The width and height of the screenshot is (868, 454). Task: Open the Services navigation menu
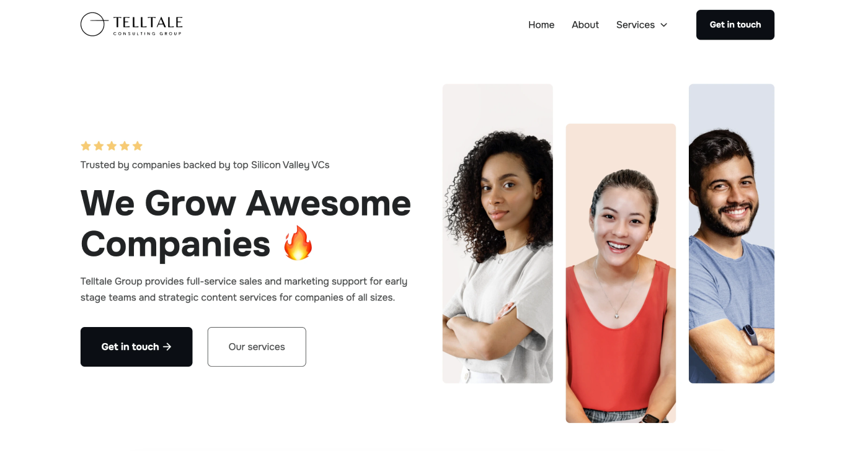click(x=642, y=25)
